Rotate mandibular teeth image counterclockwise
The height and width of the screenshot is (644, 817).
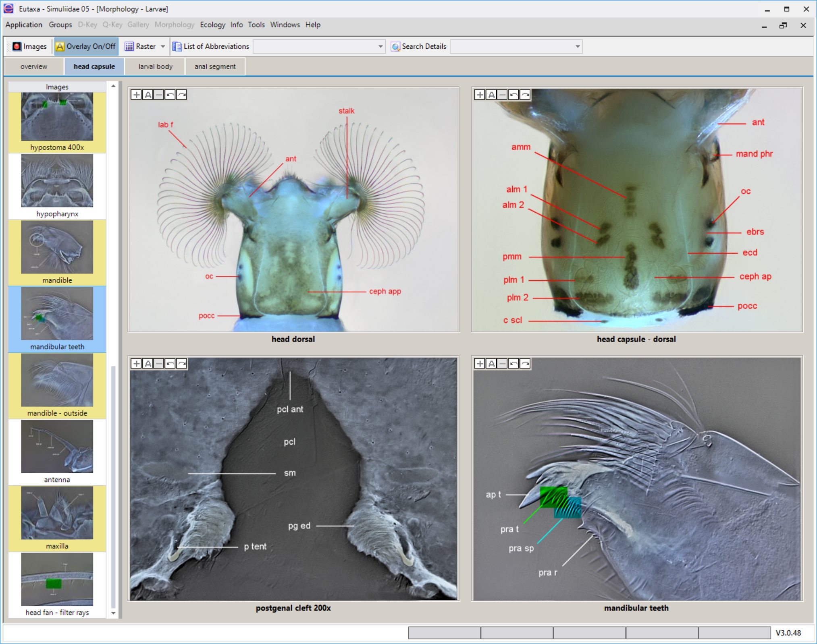click(514, 364)
